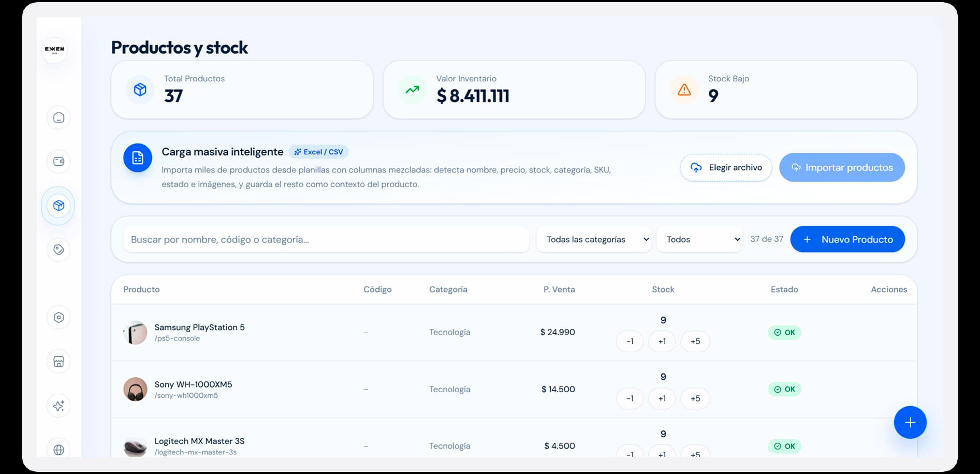Click Nuevo Producto button

[847, 239]
